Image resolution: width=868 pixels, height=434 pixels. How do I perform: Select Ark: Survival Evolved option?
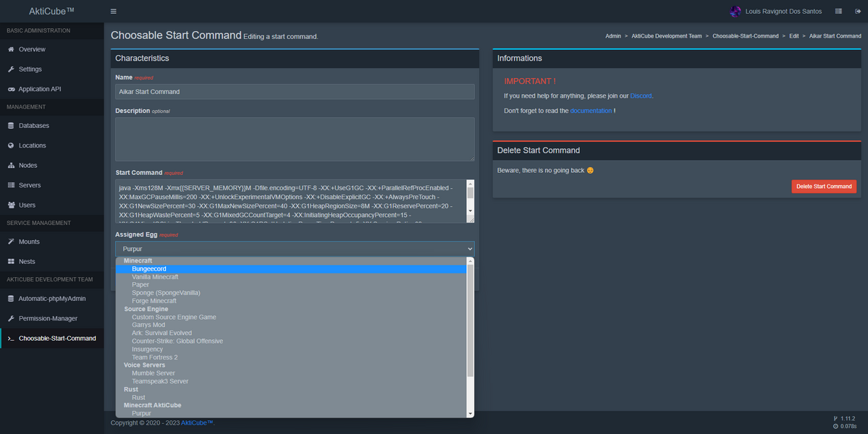pos(291,333)
